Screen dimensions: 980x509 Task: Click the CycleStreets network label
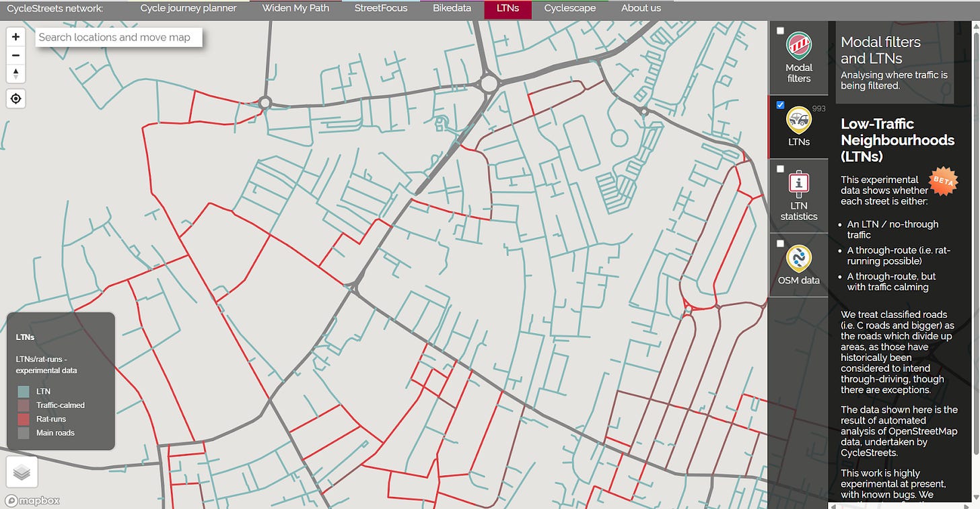55,9
